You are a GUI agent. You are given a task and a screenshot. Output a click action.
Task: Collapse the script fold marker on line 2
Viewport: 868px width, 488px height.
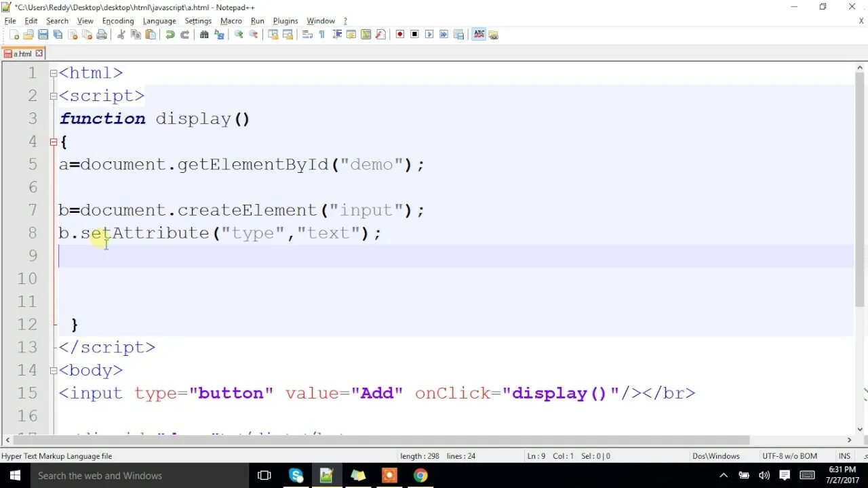click(x=54, y=96)
